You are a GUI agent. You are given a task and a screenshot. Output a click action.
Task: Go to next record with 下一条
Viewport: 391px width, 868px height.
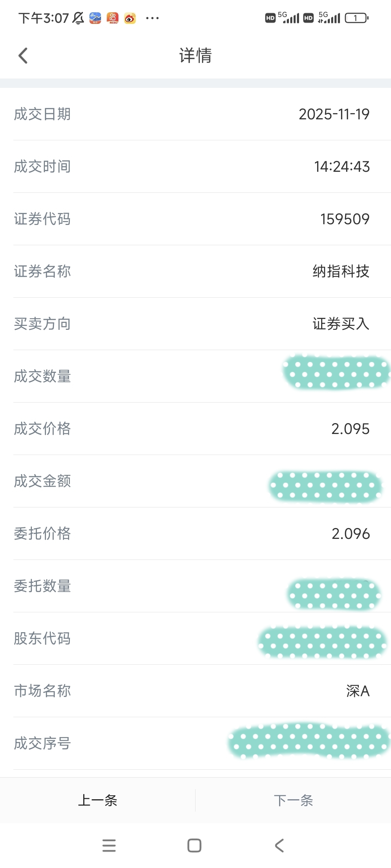click(x=293, y=801)
